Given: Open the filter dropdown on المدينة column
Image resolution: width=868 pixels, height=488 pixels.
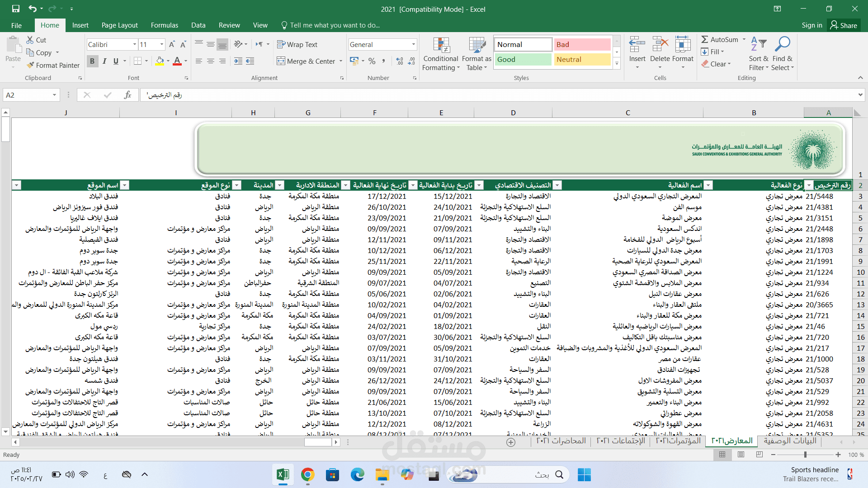Looking at the screenshot, I should (236, 185).
